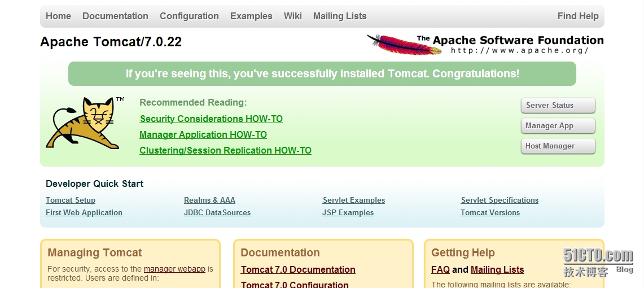This screenshot has width=644, height=288.
Task: Open Documentation in the top navigation
Action: pyautogui.click(x=115, y=16)
